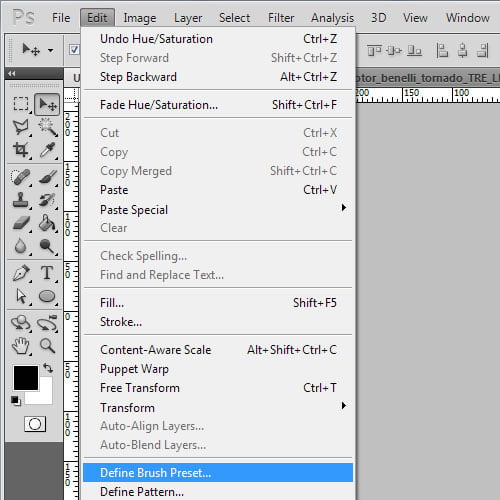This screenshot has width=500, height=500.
Task: Collapse the toolbox with double-arrow button
Action: click(x=12, y=74)
